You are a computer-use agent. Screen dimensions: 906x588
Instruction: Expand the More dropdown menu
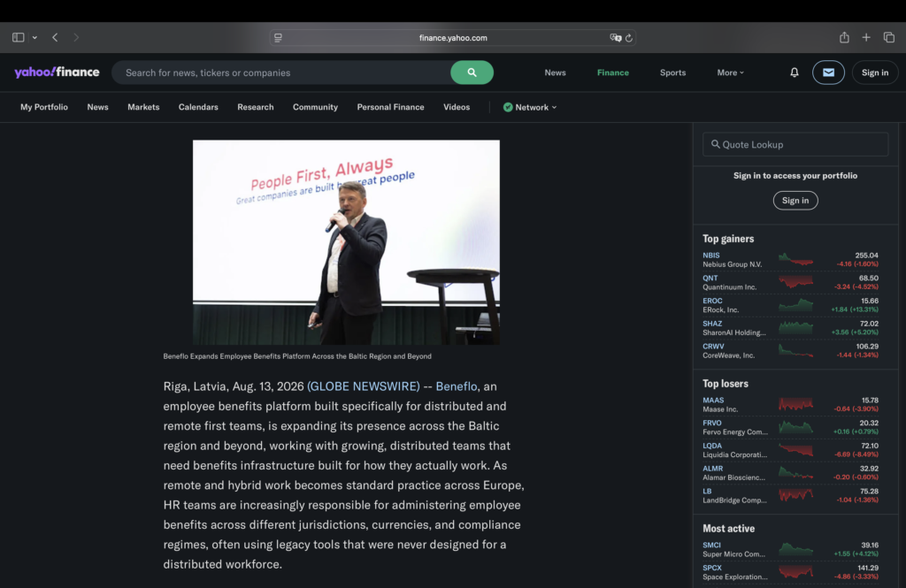pyautogui.click(x=730, y=73)
